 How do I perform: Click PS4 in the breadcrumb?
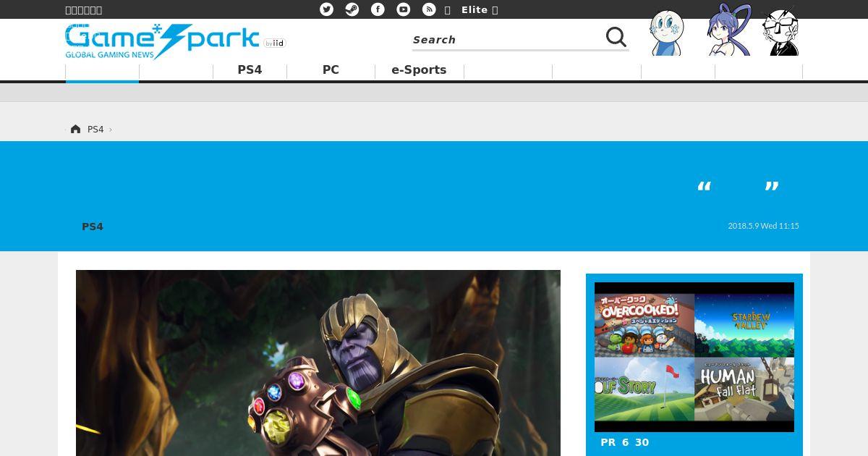coord(95,130)
